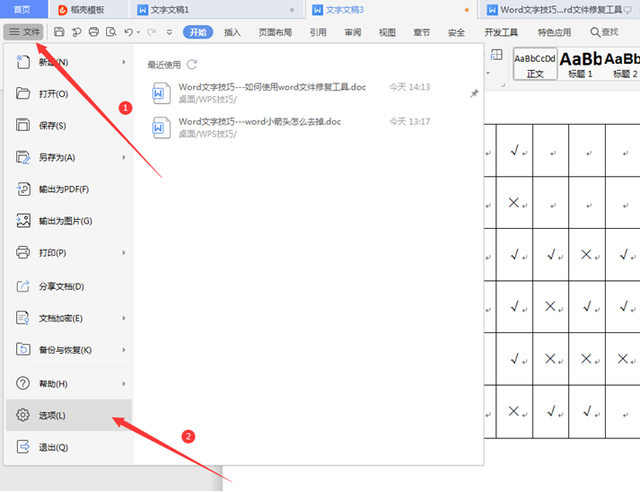Viewport: 640px width, 492px height.
Task: Click the print icon in quick toolbar
Action: (x=94, y=32)
